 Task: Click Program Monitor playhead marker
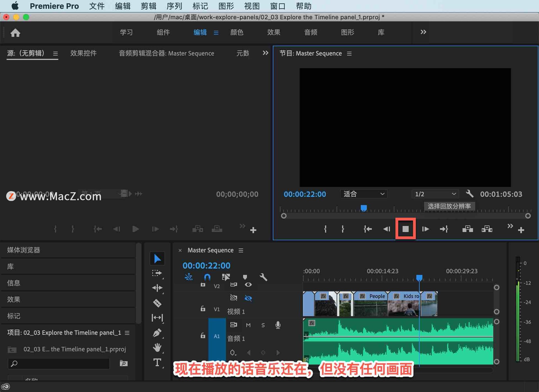point(364,208)
